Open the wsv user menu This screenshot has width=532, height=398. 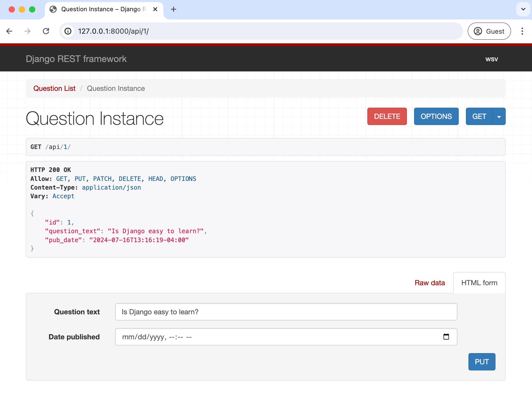pos(492,59)
